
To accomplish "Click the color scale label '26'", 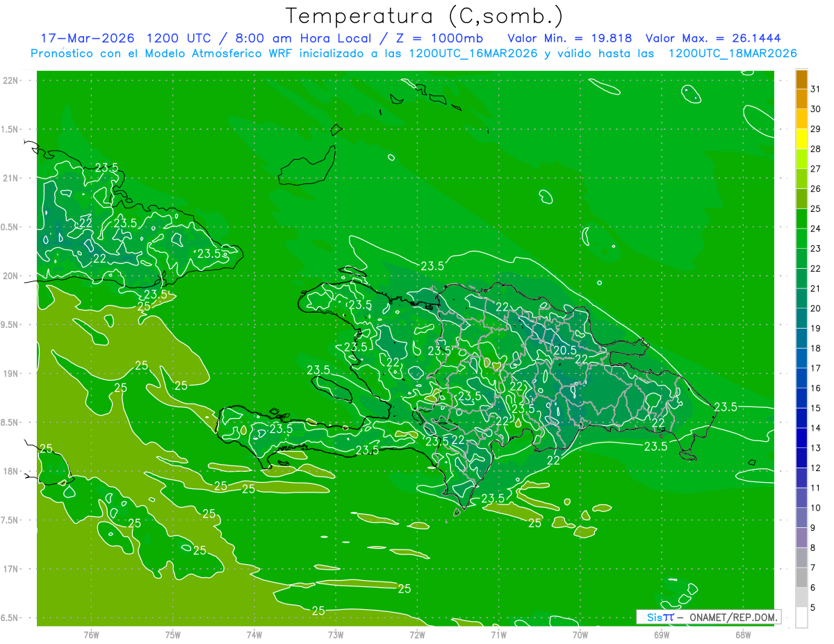I will pyautogui.click(x=816, y=188).
